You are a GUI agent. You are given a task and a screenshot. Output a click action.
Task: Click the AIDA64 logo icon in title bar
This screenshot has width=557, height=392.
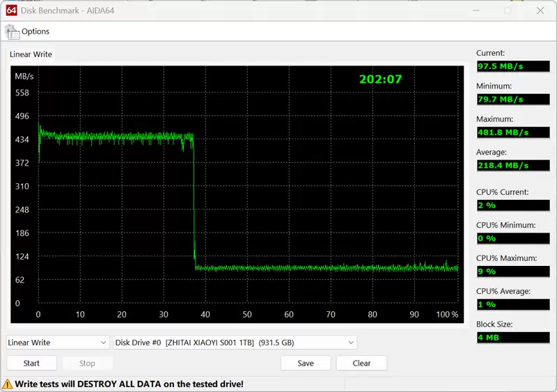click(x=11, y=10)
